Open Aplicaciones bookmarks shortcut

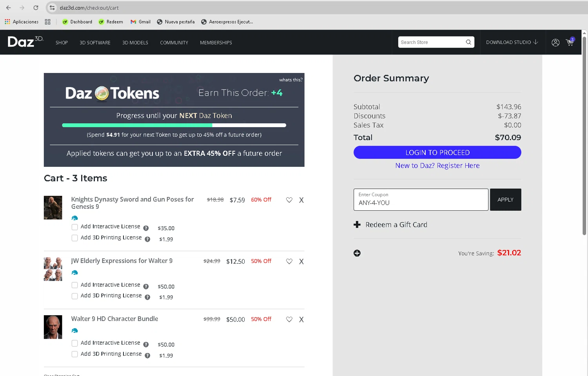tap(22, 22)
